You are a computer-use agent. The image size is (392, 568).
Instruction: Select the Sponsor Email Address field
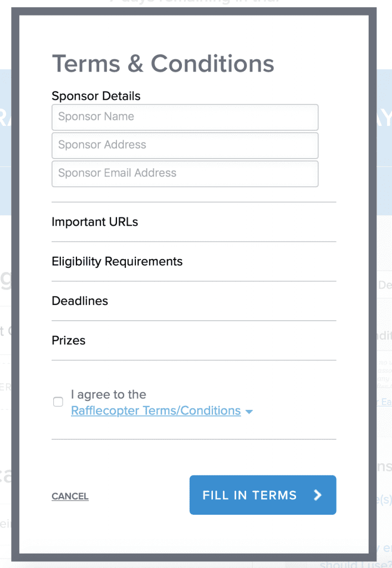tap(185, 174)
